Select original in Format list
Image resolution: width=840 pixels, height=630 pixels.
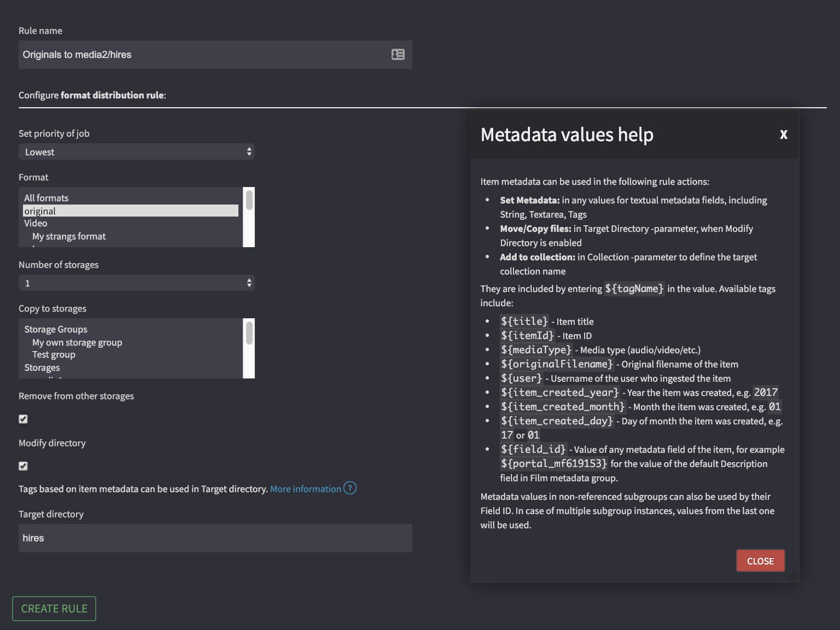coord(131,211)
